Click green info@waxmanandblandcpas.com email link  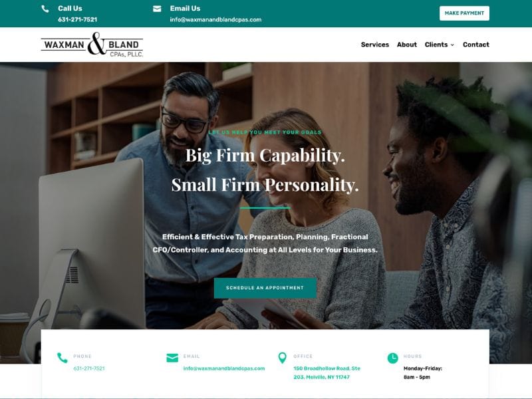coord(224,368)
